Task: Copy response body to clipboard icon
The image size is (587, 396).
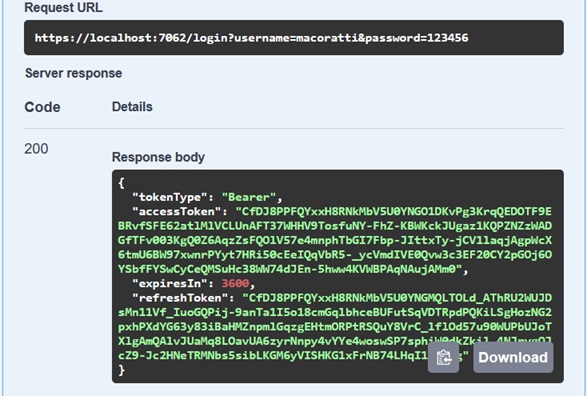Action: click(x=443, y=357)
